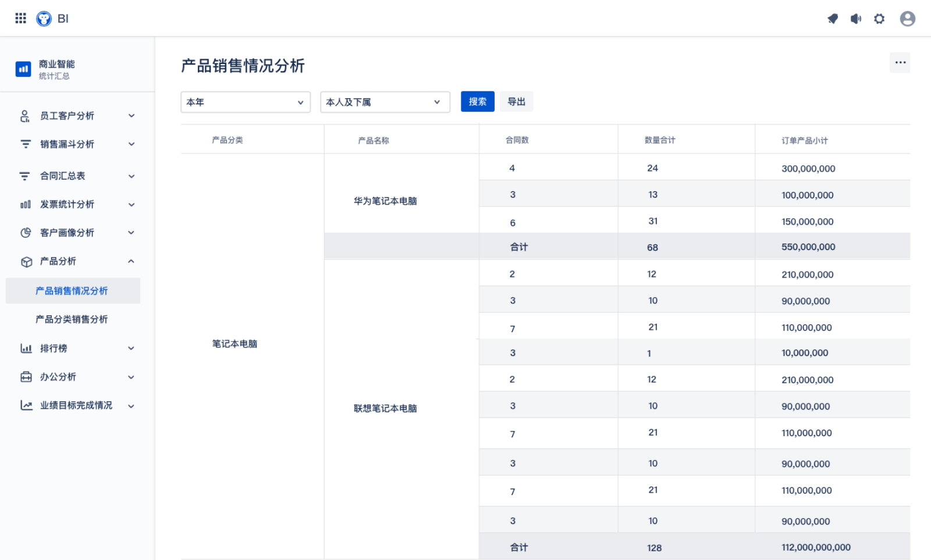
Task: Click the 10,000,000 subtotal cell
Action: (x=805, y=353)
